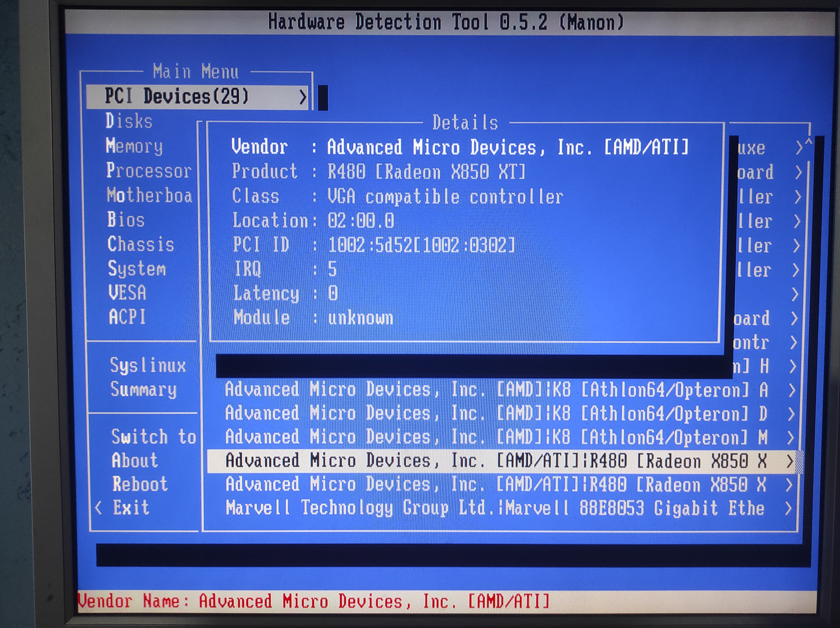Select PCI Devices(29) in Main Menu
This screenshot has width=840, height=628.
(177, 96)
